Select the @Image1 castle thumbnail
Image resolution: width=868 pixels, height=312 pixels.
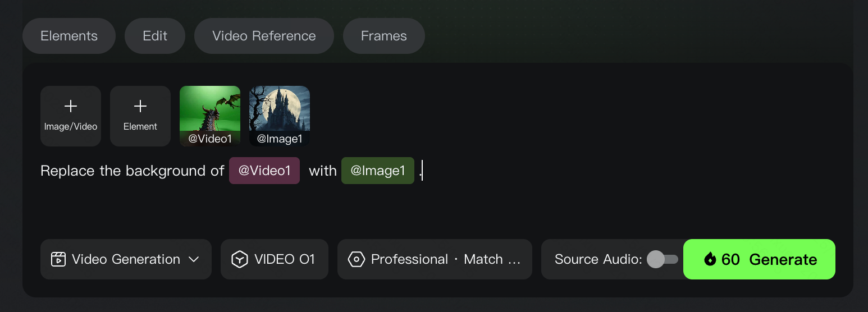(x=280, y=116)
